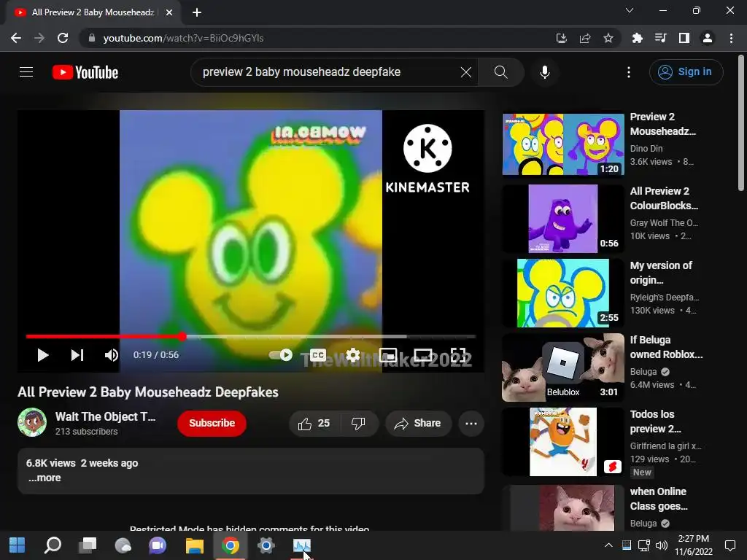Enter full screen mode
Viewport: 747px width, 560px height.
pos(458,355)
